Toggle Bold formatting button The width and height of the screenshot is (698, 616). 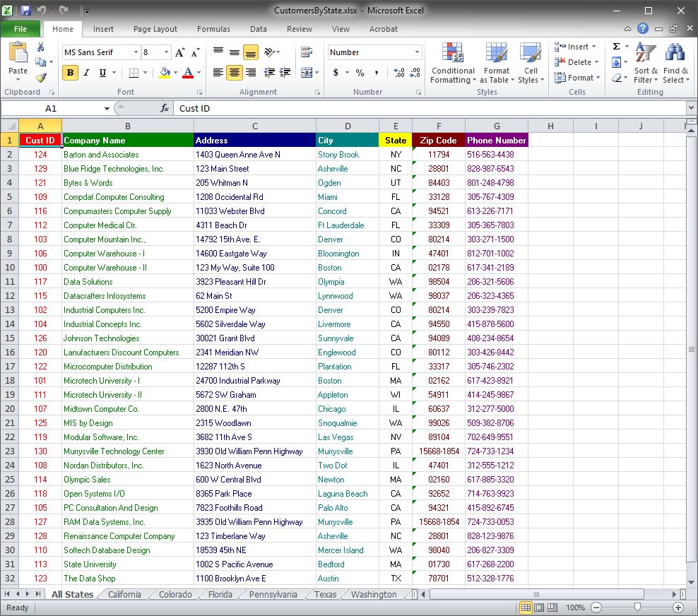[70, 73]
